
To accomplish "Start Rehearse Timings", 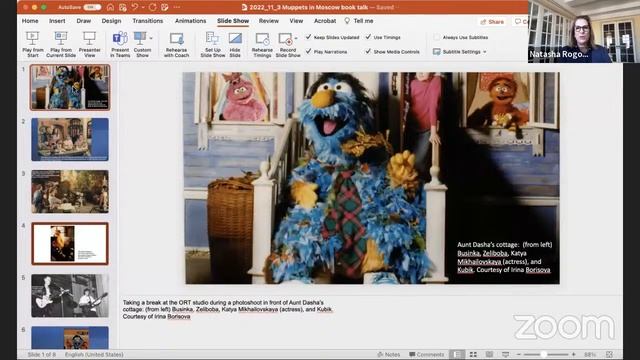I will 262,44.
